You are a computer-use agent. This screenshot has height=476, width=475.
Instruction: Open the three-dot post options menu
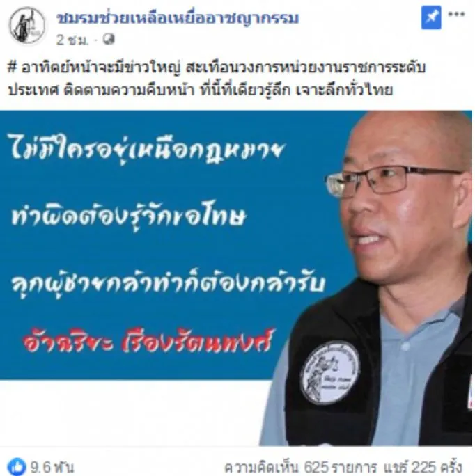pyautogui.click(x=456, y=15)
